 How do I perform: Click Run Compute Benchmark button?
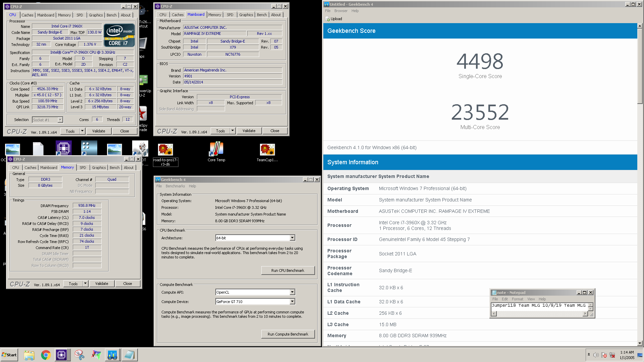coord(288,334)
